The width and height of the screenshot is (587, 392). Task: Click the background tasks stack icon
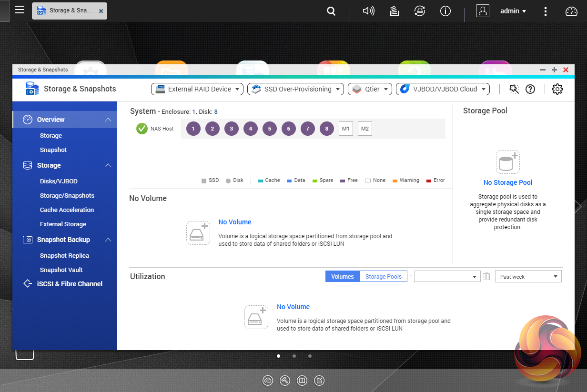tap(394, 11)
